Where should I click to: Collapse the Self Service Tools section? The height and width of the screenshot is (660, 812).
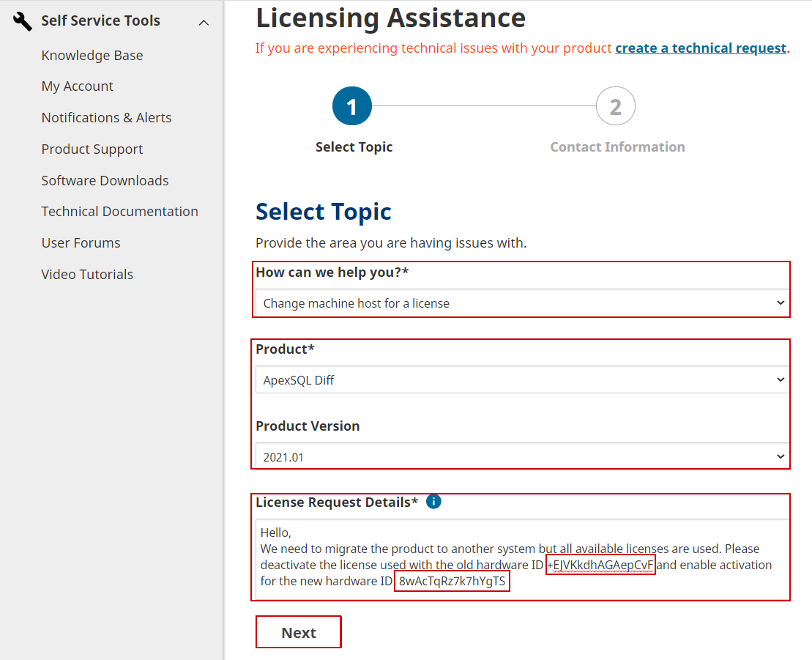[x=204, y=23]
